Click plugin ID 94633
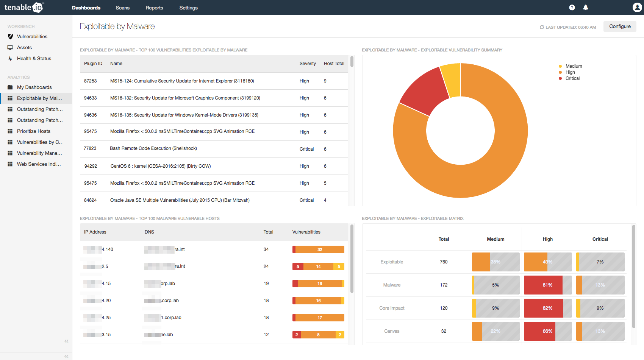The height and width of the screenshot is (360, 644). pos(90,98)
